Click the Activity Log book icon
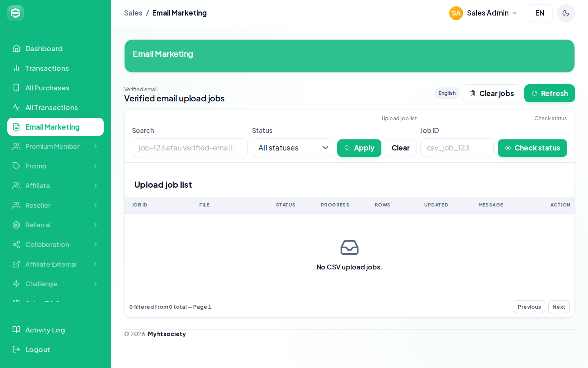 click(x=16, y=330)
